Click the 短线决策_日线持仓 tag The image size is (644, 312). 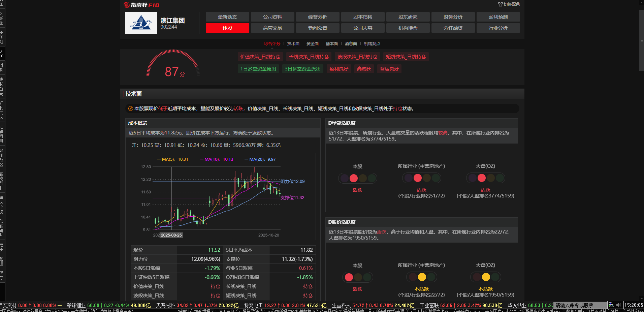pos(406,57)
